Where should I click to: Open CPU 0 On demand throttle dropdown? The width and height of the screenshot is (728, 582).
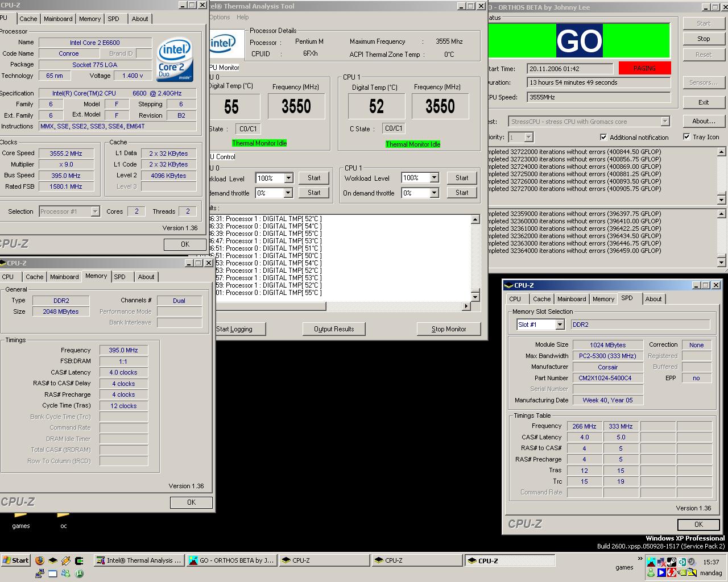click(288, 193)
